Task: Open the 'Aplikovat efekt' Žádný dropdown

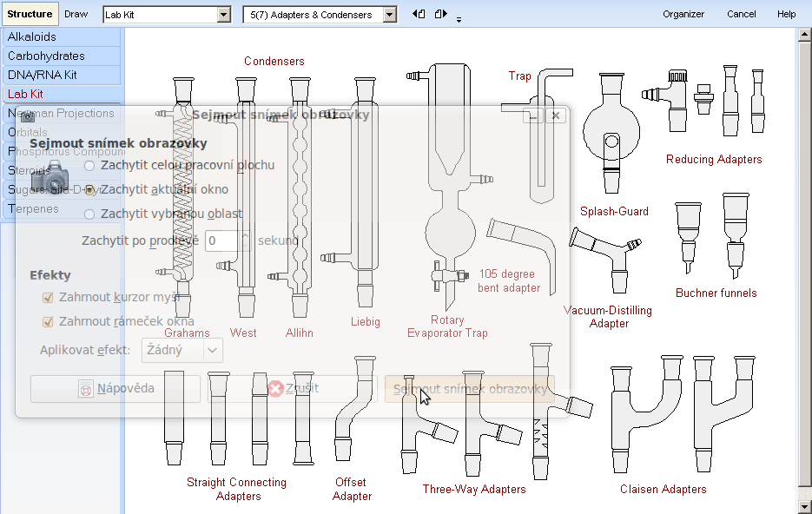Action: tap(182, 351)
